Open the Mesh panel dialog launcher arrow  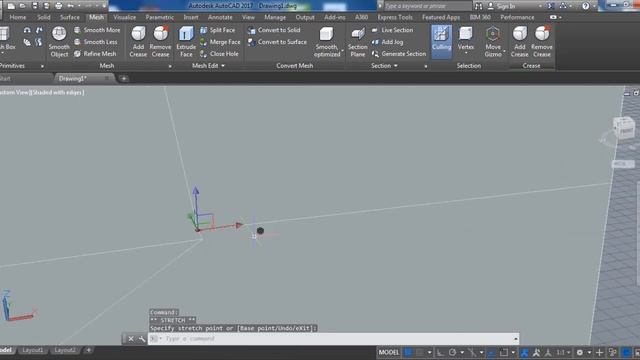coord(170,66)
